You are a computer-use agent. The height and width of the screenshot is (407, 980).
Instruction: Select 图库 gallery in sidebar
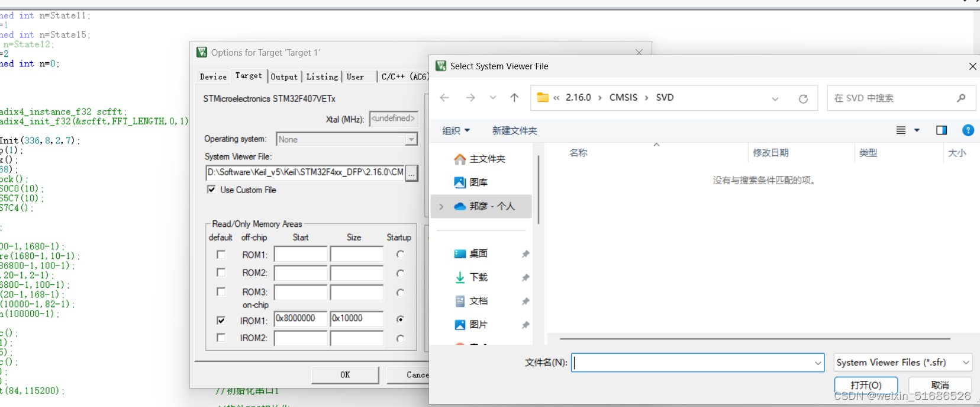point(471,182)
